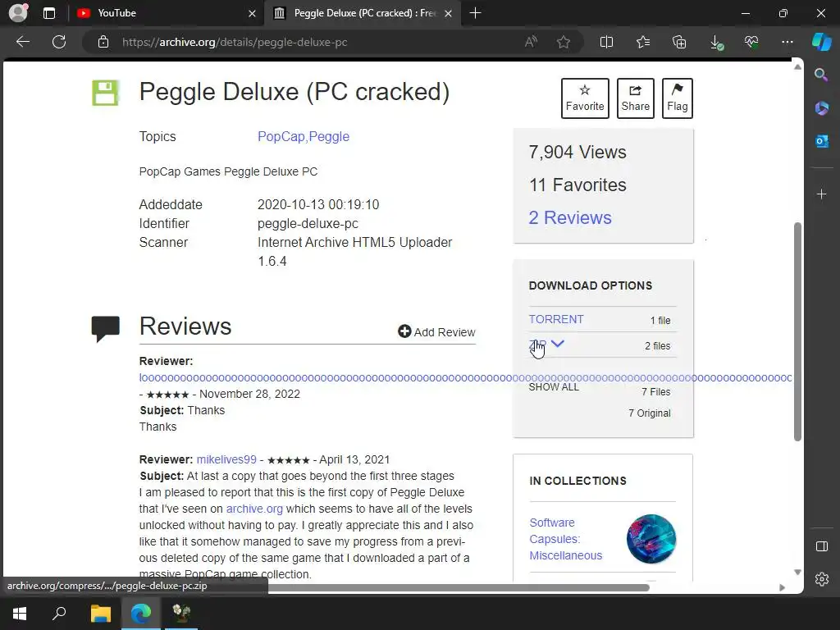This screenshot has width=840, height=630.
Task: Click the Plants vs Zombies taskbar icon
Action: (x=181, y=614)
